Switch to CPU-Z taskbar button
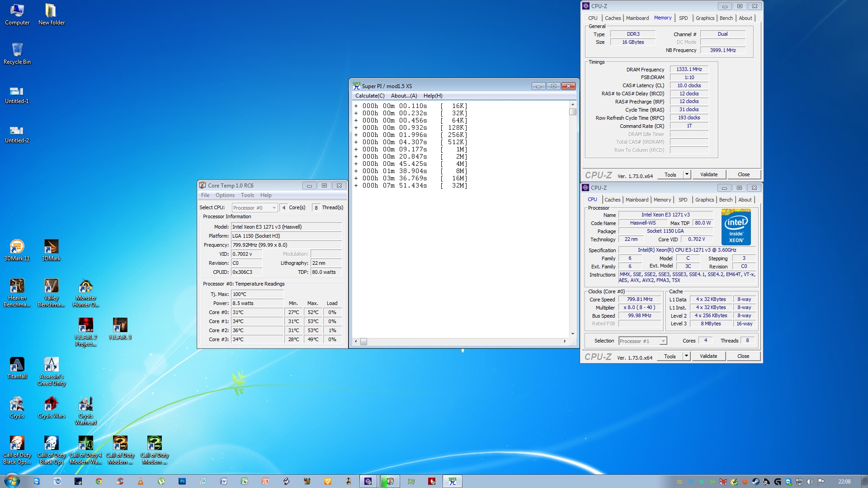This screenshot has width=868, height=488. coord(368,481)
